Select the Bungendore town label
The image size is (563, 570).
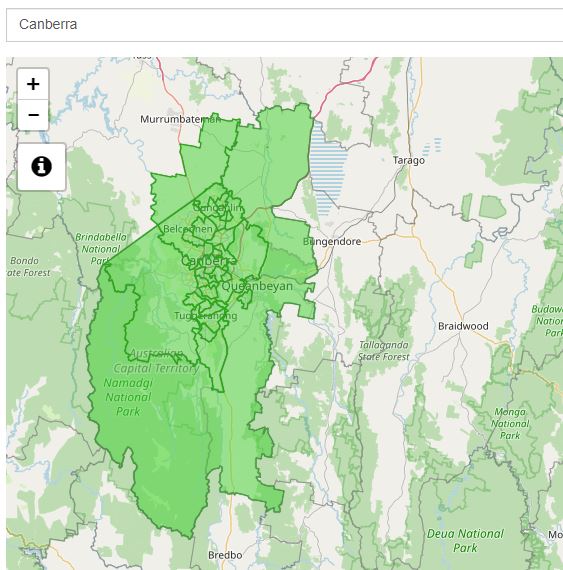[x=332, y=242]
